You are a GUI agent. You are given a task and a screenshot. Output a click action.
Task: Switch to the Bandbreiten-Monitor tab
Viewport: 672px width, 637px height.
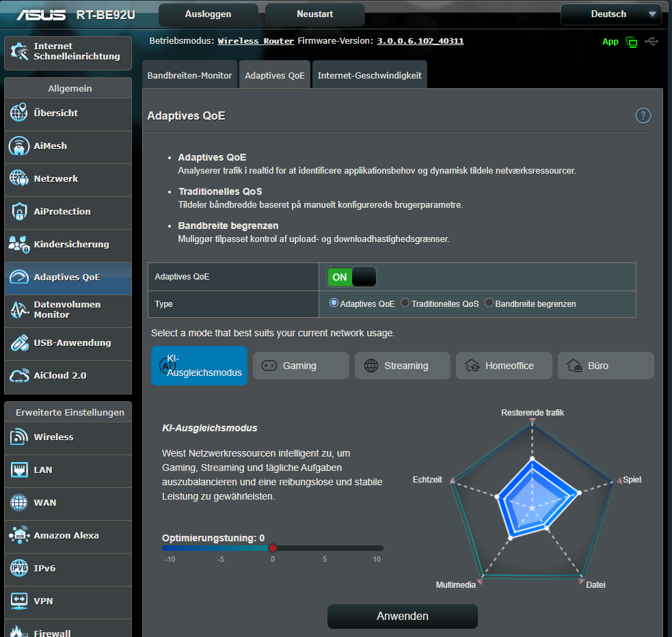[x=189, y=75]
